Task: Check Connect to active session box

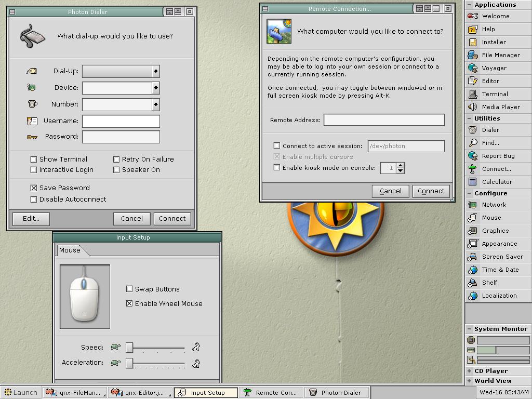Action: (277, 146)
